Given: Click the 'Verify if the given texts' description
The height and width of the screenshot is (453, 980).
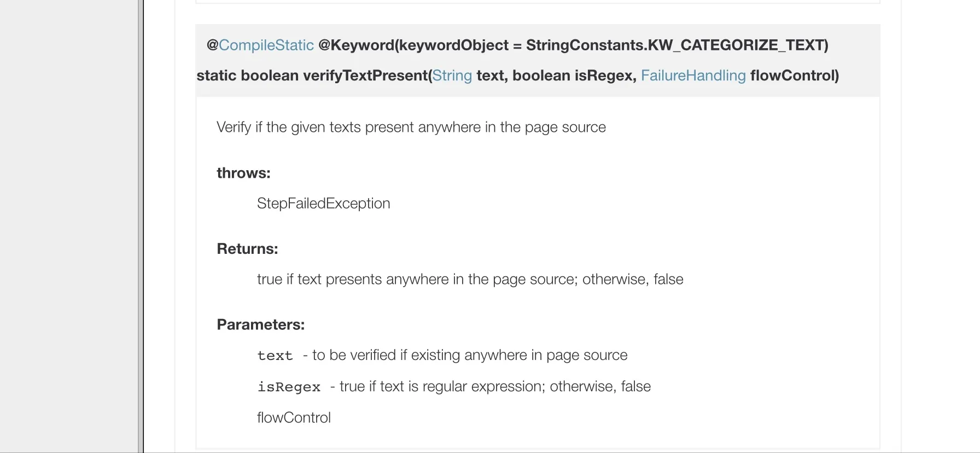Looking at the screenshot, I should click(411, 127).
